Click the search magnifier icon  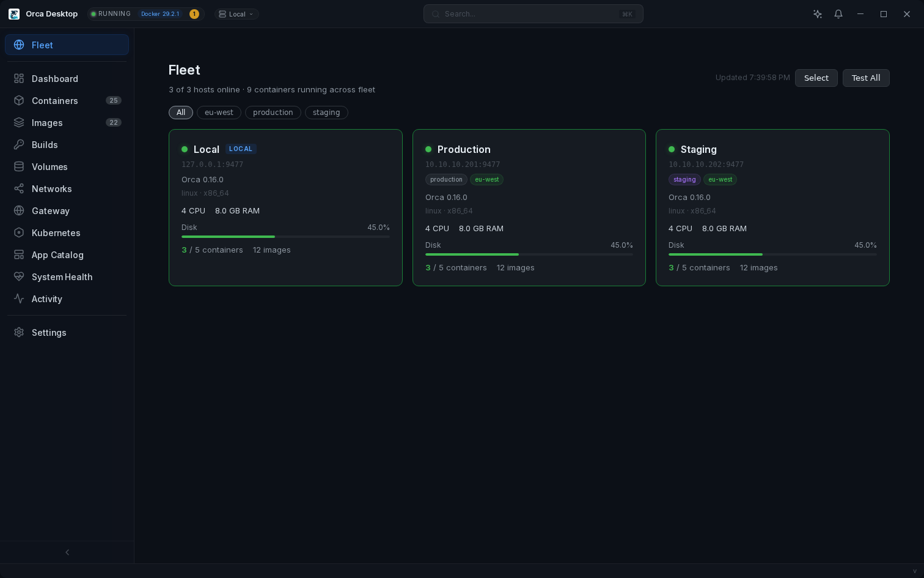[x=436, y=14]
